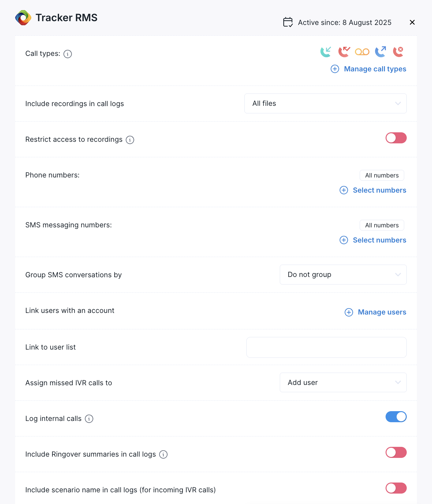Click the voicemail call type icon
This screenshot has height=504, width=432.
pos(362,52)
